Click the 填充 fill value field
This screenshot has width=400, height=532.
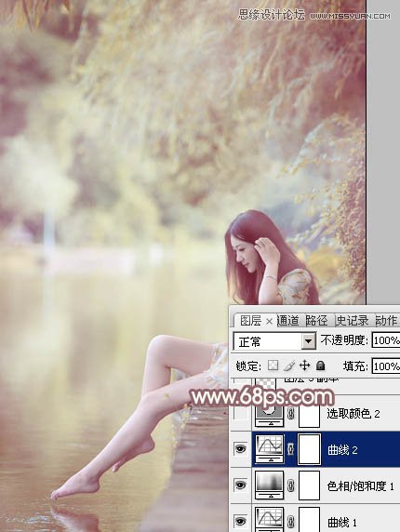tap(386, 366)
